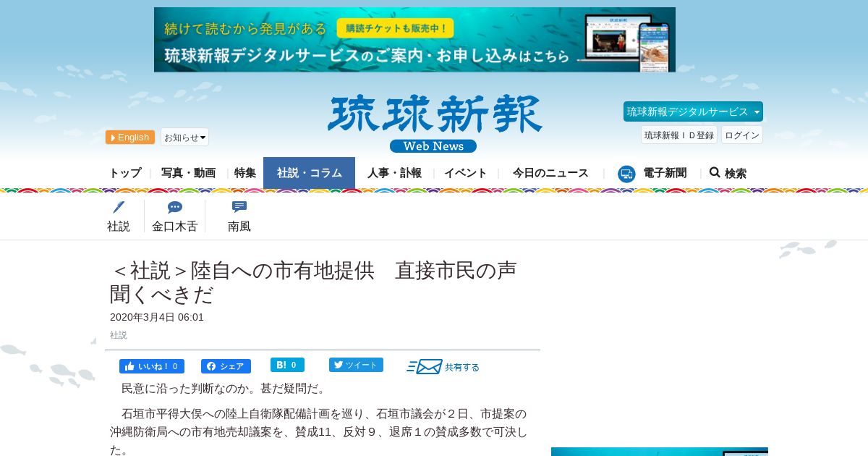Click the 社説 tab label
The width and height of the screenshot is (868, 456).
coord(119,227)
